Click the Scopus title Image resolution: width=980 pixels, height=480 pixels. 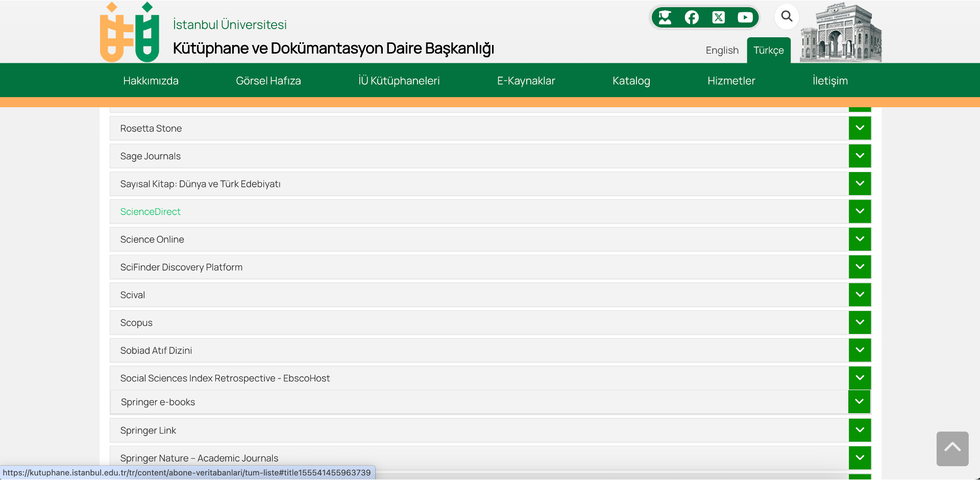coord(136,323)
